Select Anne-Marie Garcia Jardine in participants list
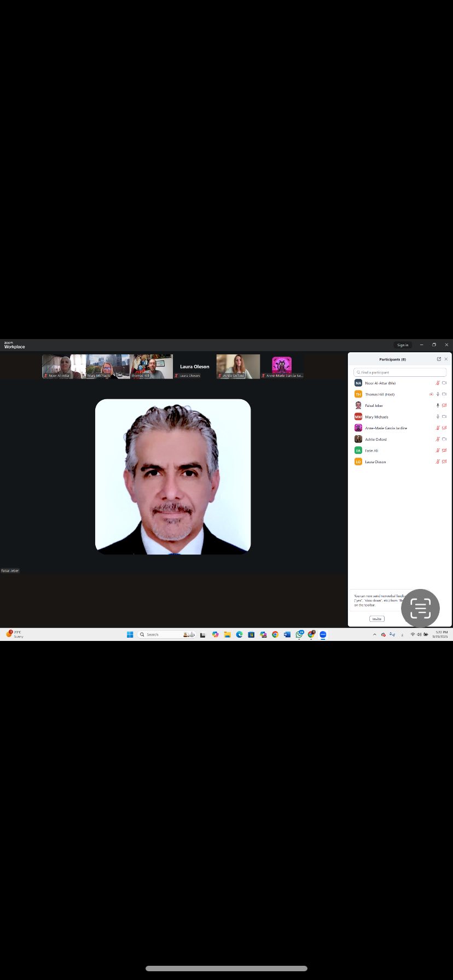The width and height of the screenshot is (453, 980). 386,428
